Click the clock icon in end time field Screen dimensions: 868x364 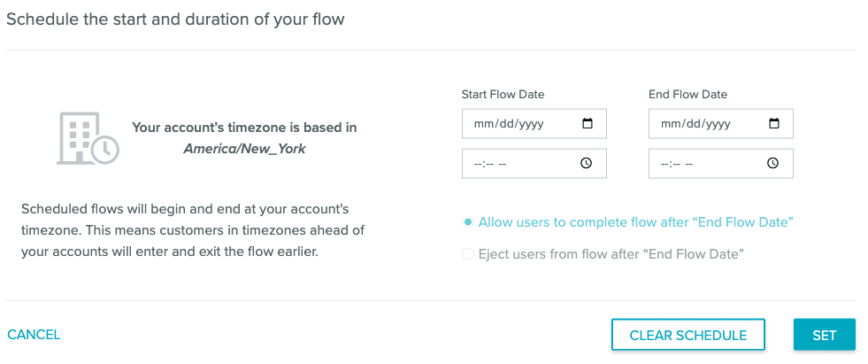pyautogui.click(x=772, y=163)
